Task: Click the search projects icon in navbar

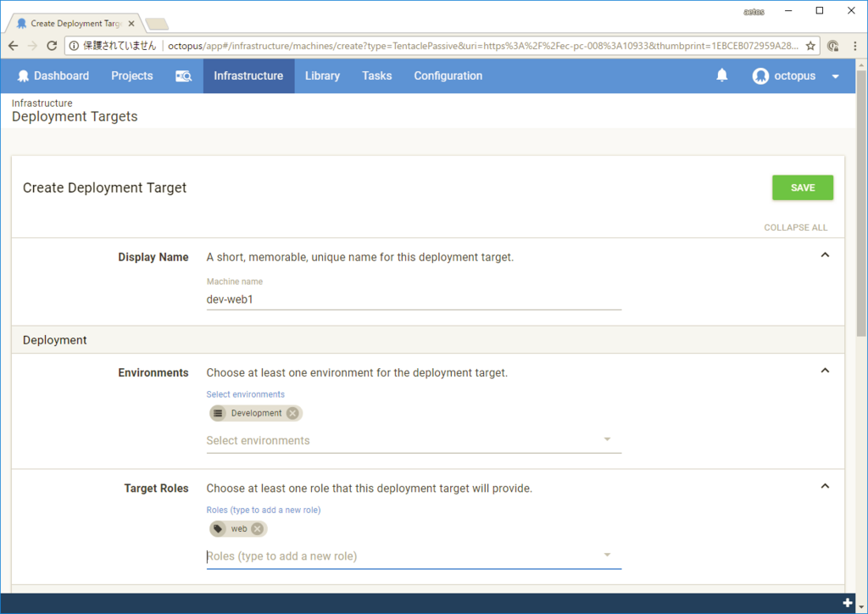Action: [x=183, y=75]
